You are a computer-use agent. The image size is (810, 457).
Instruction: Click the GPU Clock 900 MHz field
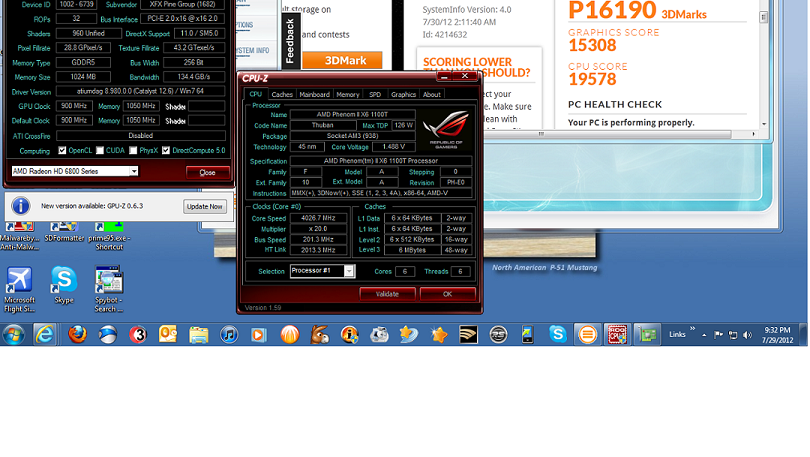tap(74, 106)
